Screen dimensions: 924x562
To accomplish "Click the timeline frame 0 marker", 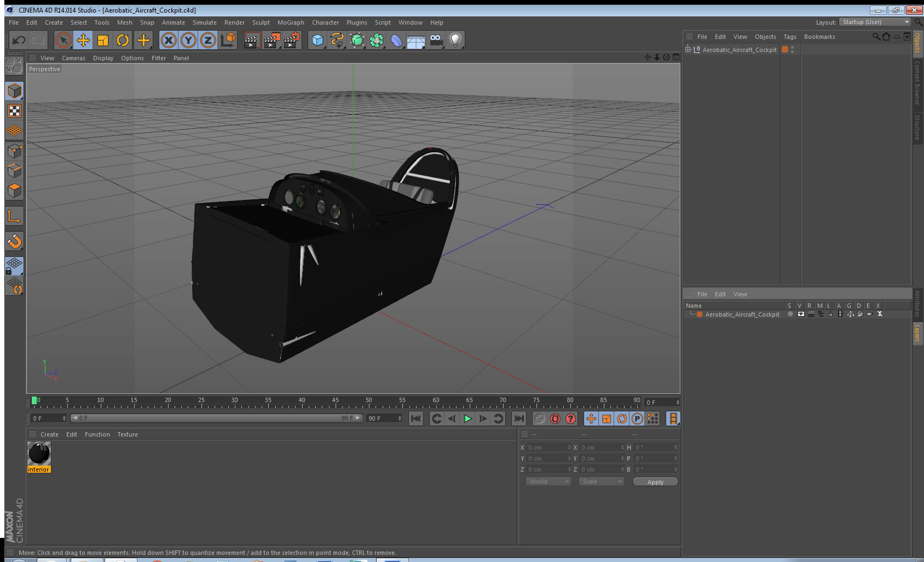I will (x=34, y=400).
